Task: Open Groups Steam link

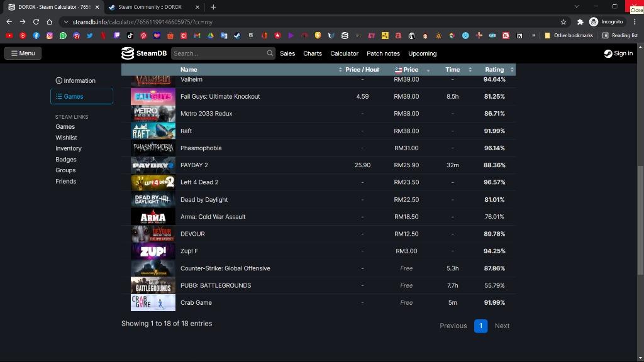Action: (65, 170)
